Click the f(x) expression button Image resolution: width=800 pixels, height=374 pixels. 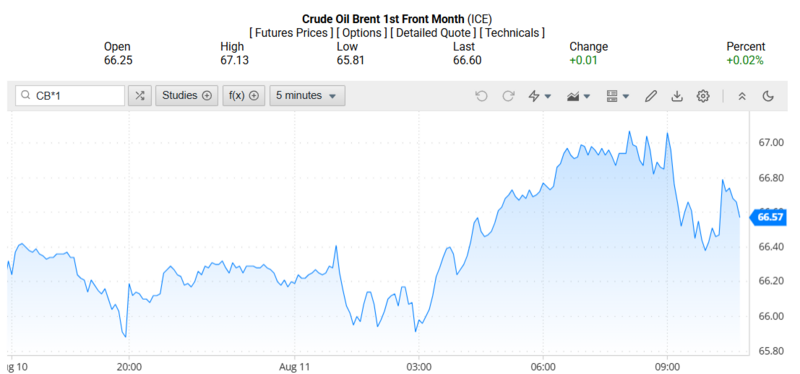tap(244, 95)
